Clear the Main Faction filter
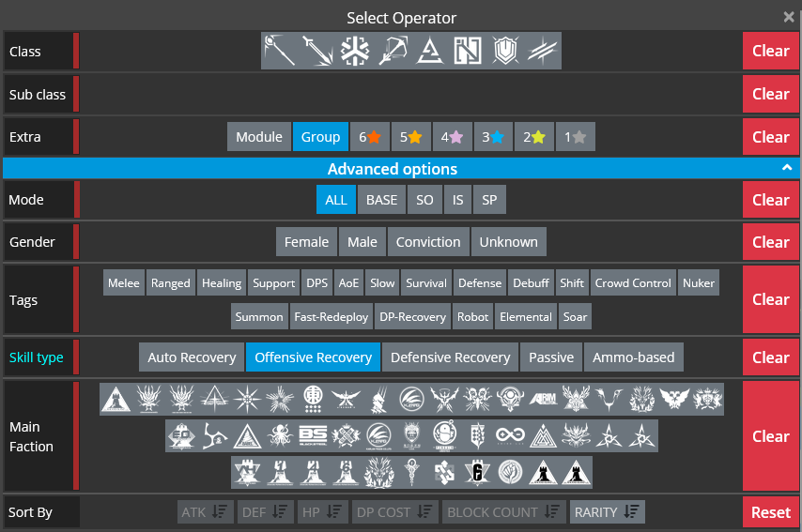This screenshot has width=802, height=532. coord(771,436)
